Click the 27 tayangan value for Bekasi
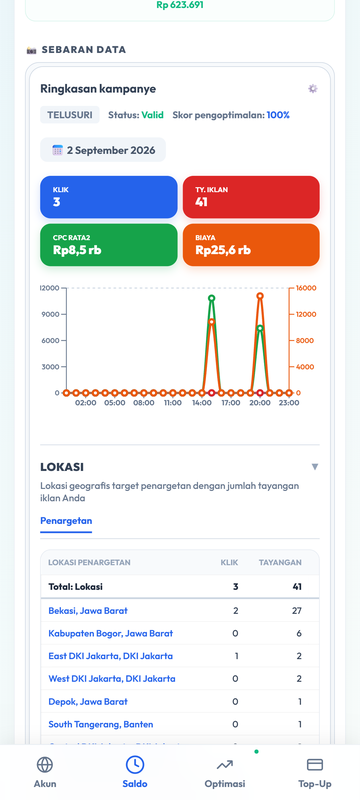The height and width of the screenshot is (800, 360). point(297,610)
